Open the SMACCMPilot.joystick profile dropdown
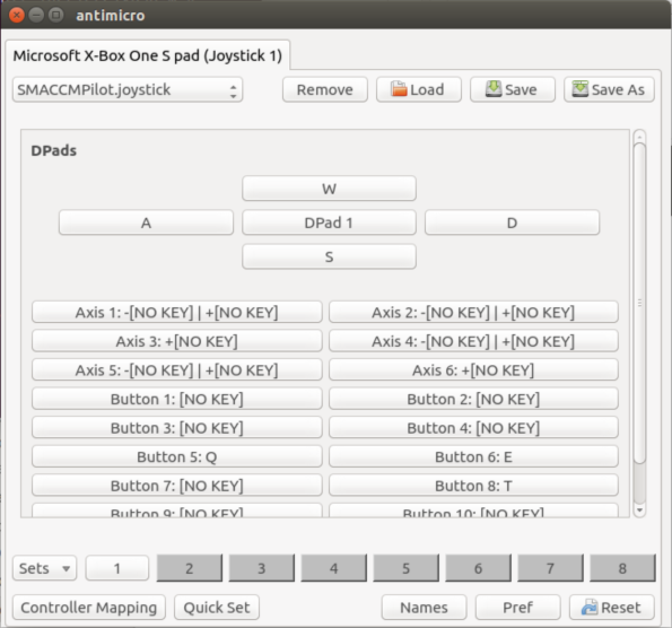672x628 pixels. point(128,90)
